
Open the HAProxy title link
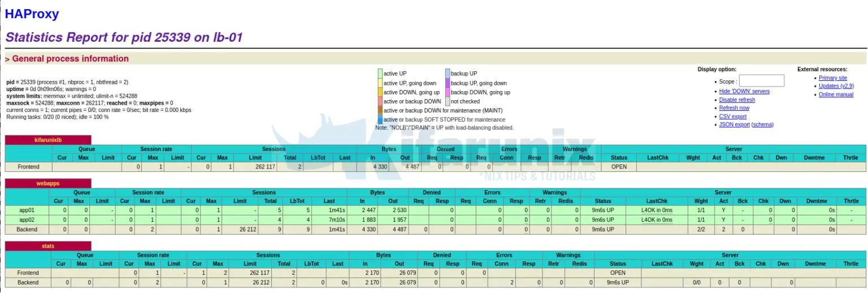[32, 14]
